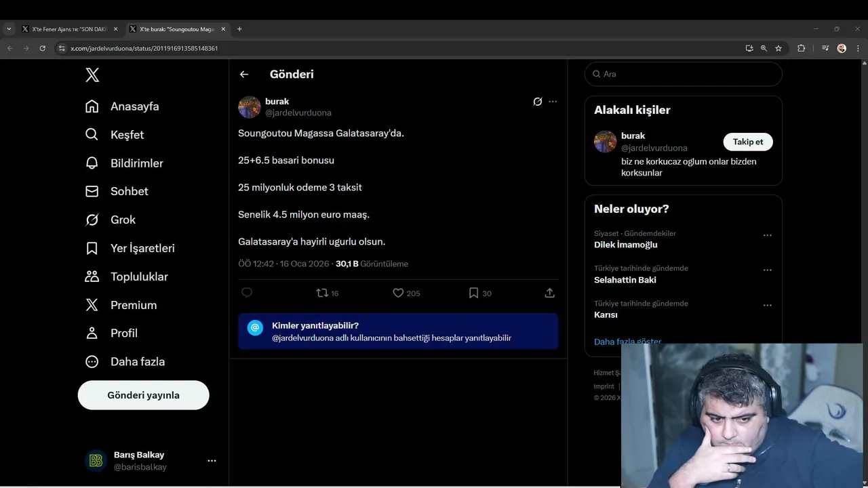
Task: Switch to Fener Ajans browser tab
Action: click(x=70, y=29)
